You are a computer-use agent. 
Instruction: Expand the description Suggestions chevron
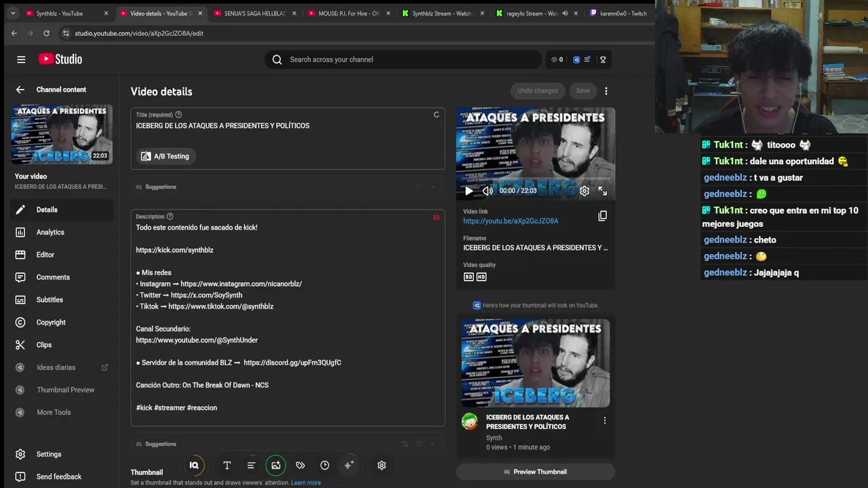pos(433,444)
